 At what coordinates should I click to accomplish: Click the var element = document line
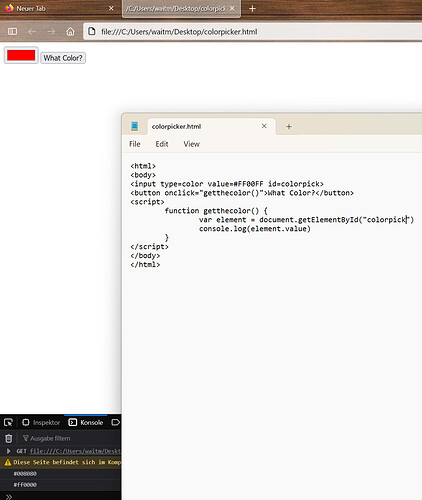tap(306, 220)
